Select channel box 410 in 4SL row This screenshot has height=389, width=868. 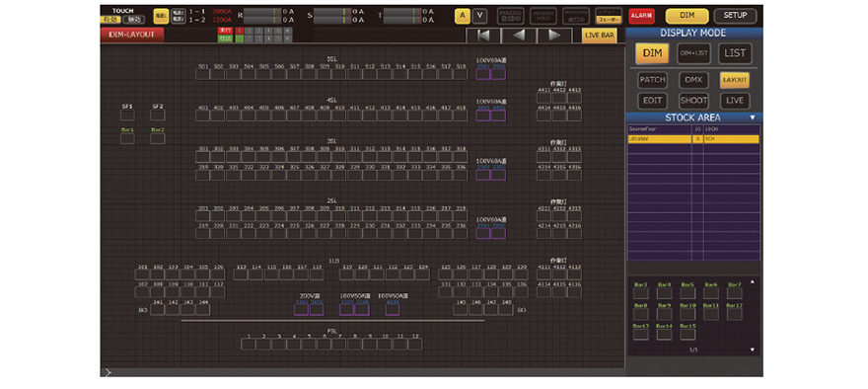338,116
